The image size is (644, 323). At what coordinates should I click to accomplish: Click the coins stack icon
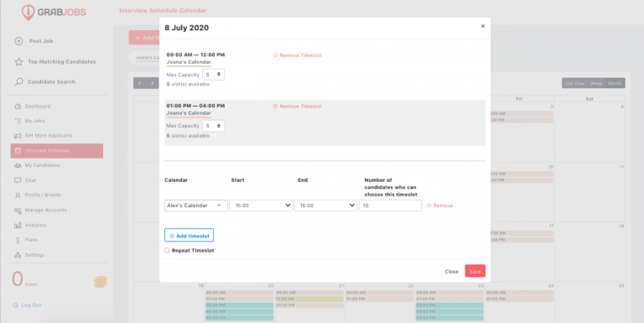coord(101,282)
